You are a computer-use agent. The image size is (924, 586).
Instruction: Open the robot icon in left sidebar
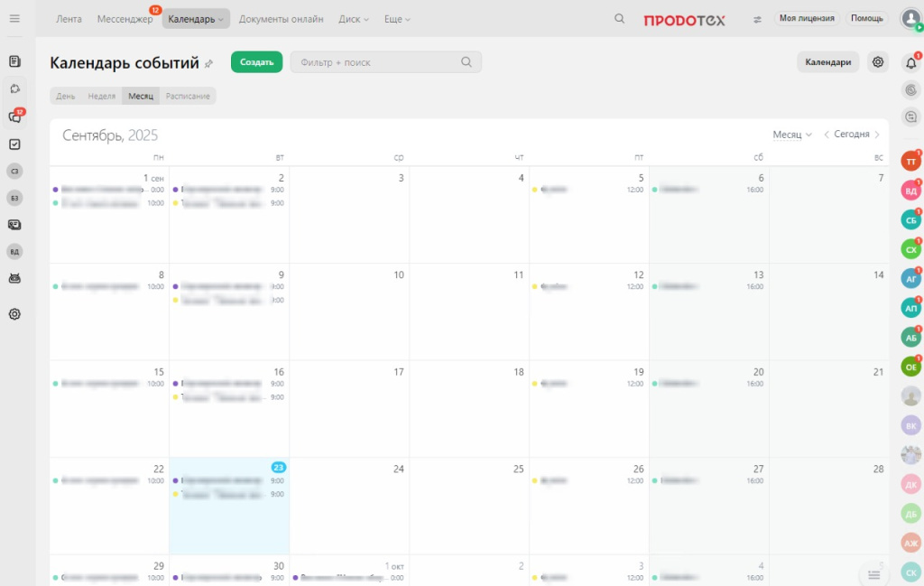coord(14,278)
